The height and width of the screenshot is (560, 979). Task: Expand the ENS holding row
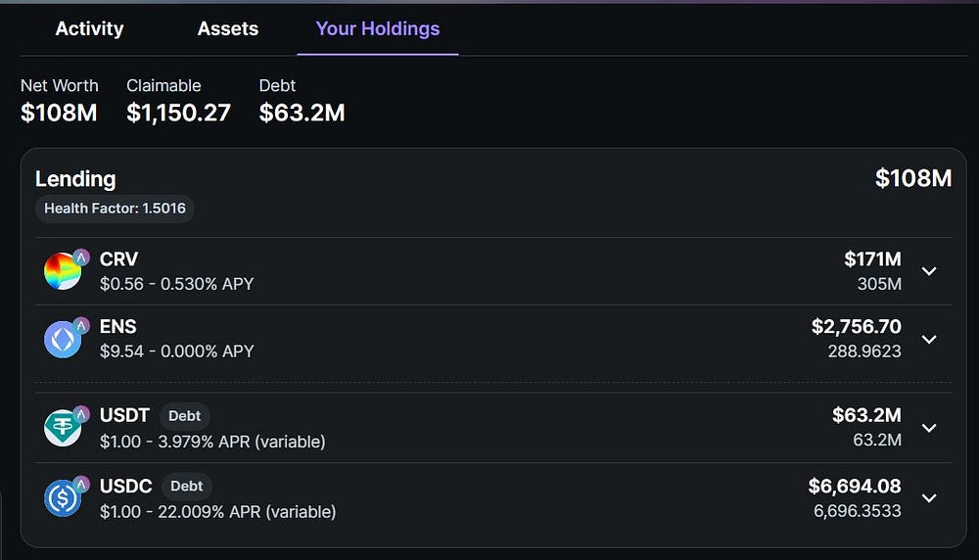click(929, 339)
